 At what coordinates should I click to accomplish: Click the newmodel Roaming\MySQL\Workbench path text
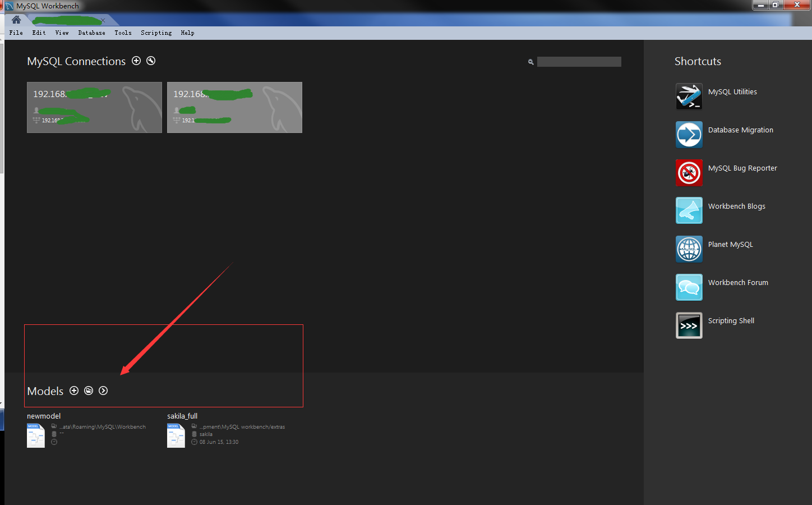tap(103, 427)
